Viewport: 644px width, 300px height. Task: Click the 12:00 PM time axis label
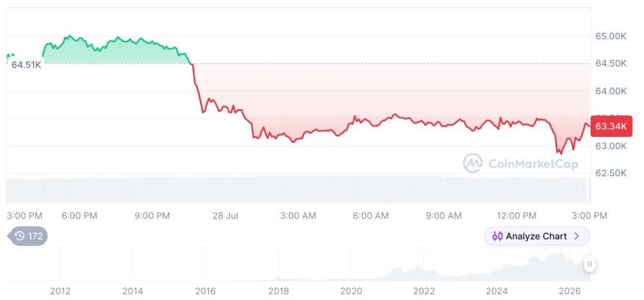[x=516, y=216]
